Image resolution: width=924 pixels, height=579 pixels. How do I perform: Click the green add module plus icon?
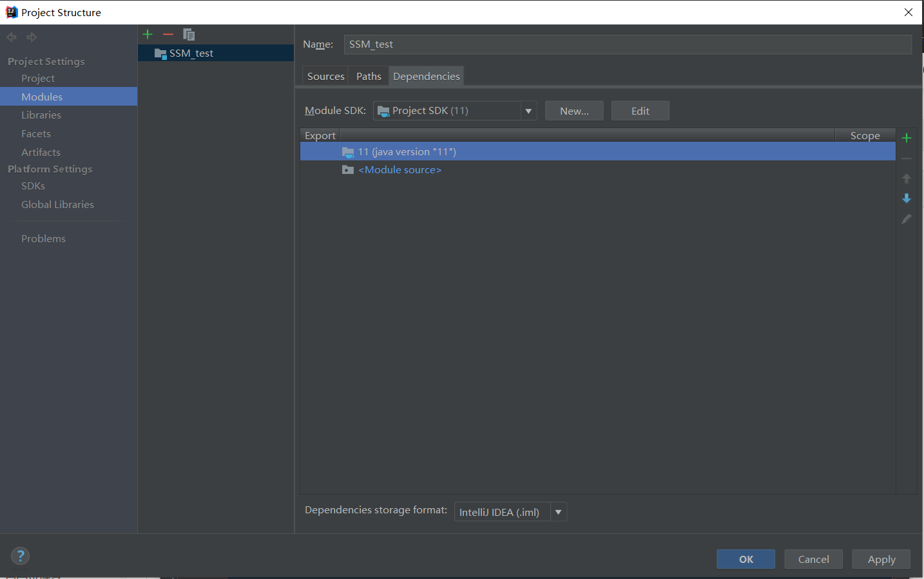coord(148,34)
